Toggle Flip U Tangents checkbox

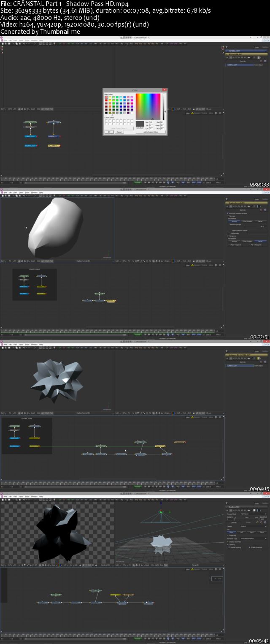pyautogui.click(x=229, y=245)
